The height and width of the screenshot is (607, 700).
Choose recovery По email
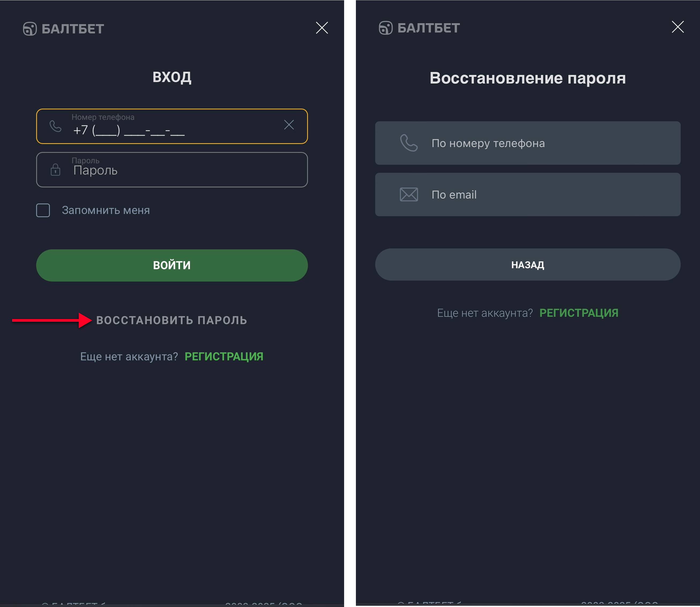point(527,194)
